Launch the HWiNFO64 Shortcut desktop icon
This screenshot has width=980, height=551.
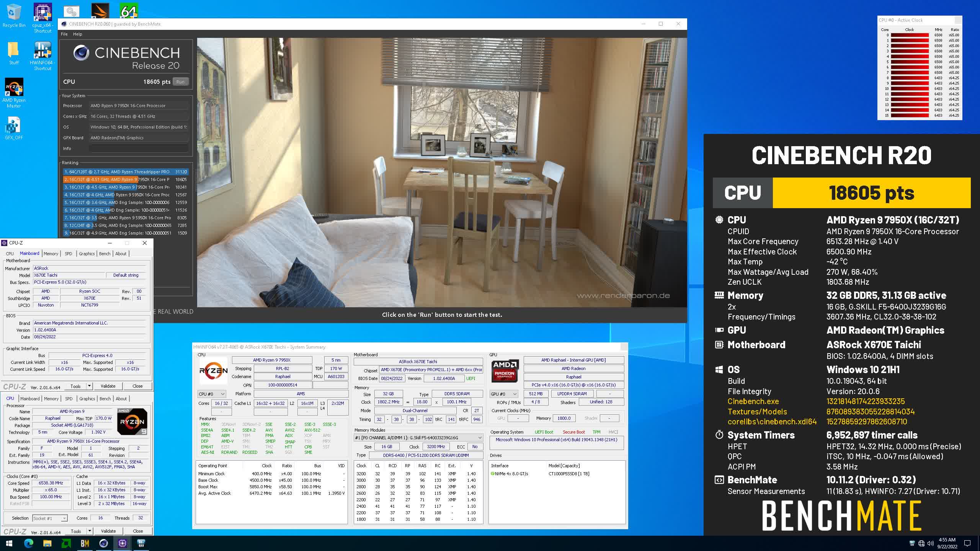click(42, 55)
